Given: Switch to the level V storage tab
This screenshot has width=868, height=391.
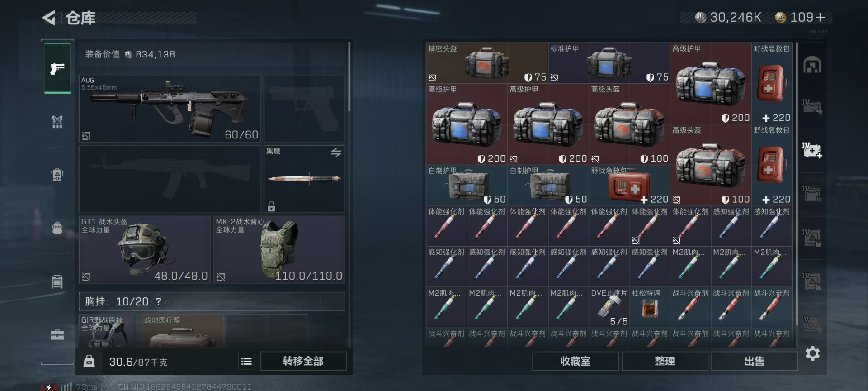Looking at the screenshot, I should 812,323.
